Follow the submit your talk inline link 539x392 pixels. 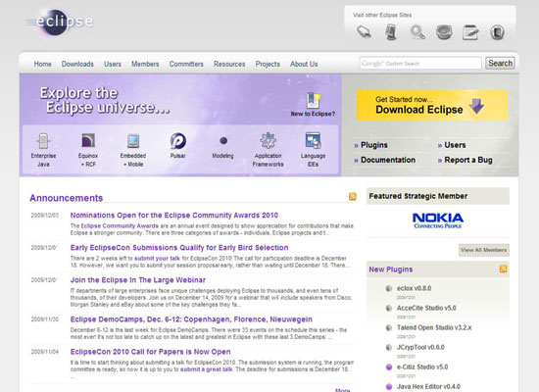click(x=157, y=259)
